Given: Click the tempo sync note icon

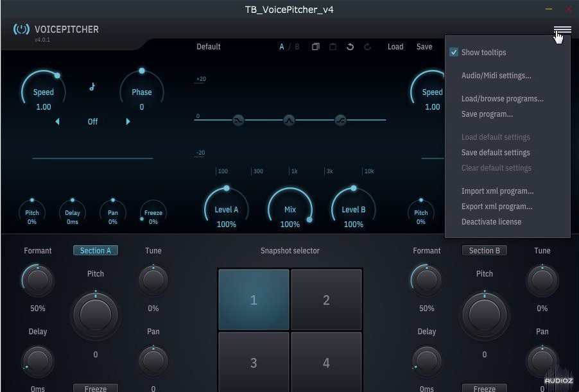Looking at the screenshot, I should 92,87.
